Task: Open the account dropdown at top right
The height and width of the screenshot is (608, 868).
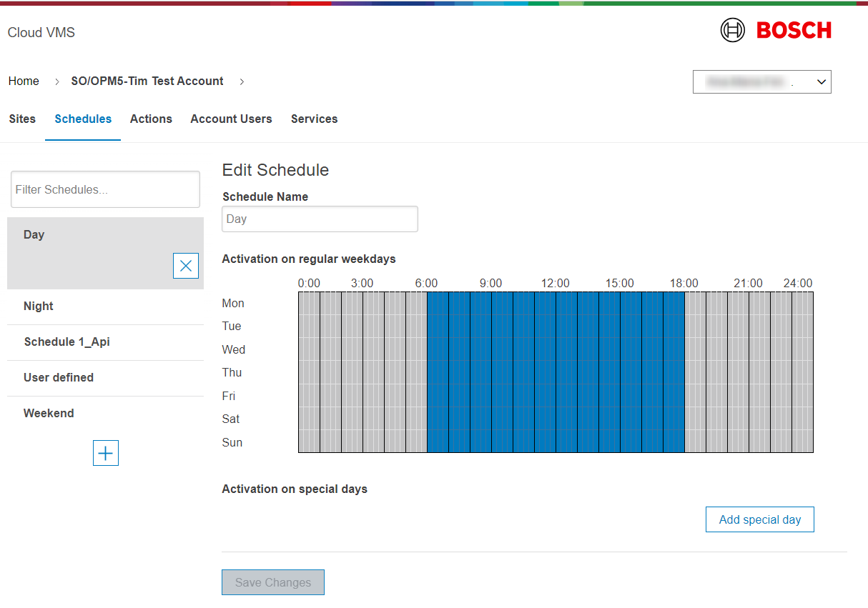Action: (x=761, y=82)
